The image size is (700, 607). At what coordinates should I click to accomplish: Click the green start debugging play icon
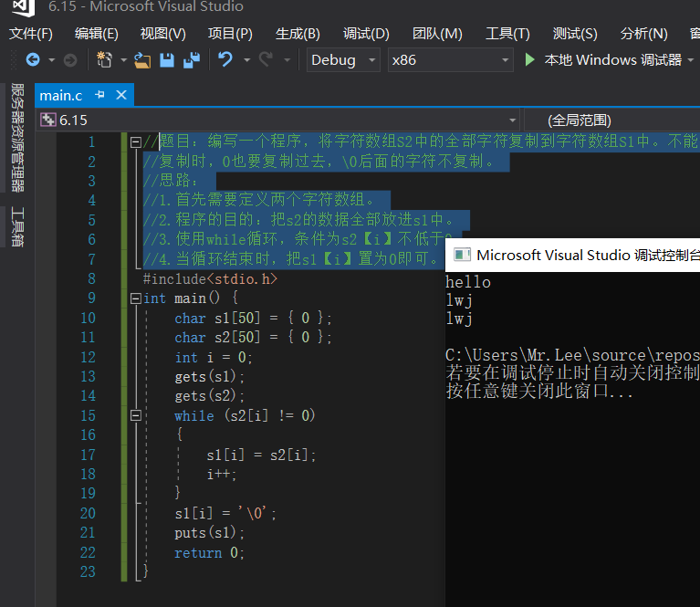pos(530,59)
